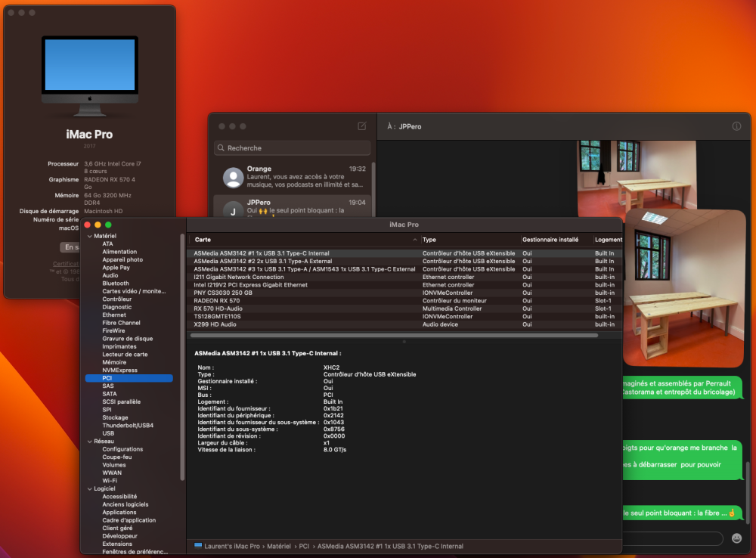Image resolution: width=756 pixels, height=558 pixels.
Task: Select PCI in the sidebar
Action: 129,378
